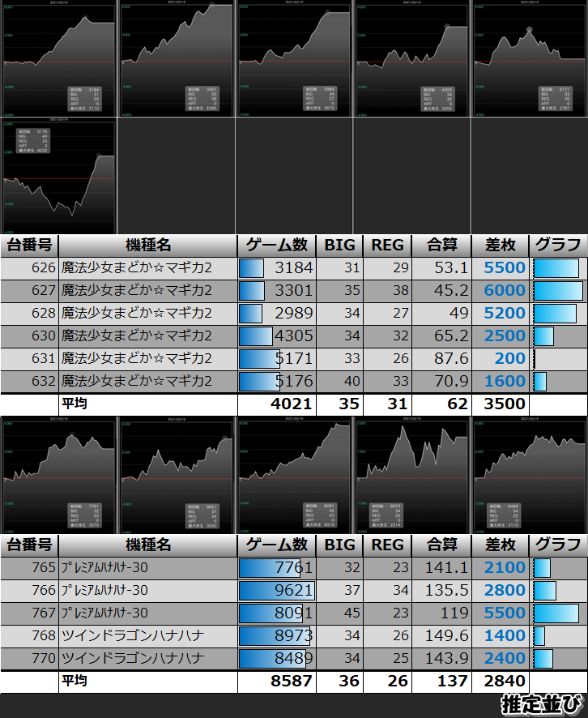
Task: Open the graph thumbnail showing 5171 games
Action: pyautogui.click(x=530, y=58)
